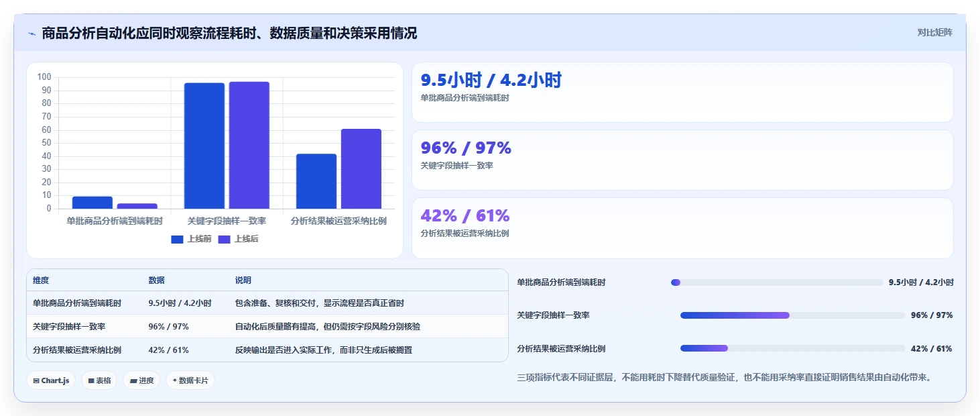Click progress label 单批商品分析端到端耗时

pos(561,282)
